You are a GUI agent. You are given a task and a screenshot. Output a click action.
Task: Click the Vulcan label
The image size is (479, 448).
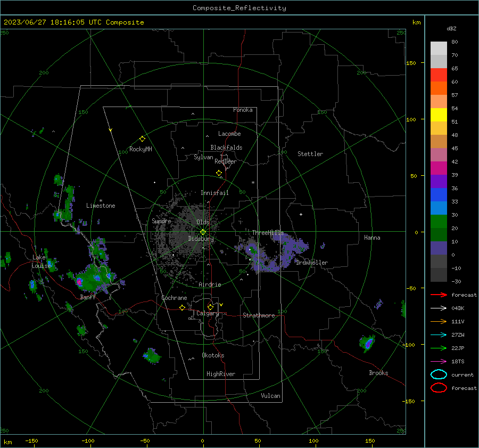coord(271,396)
